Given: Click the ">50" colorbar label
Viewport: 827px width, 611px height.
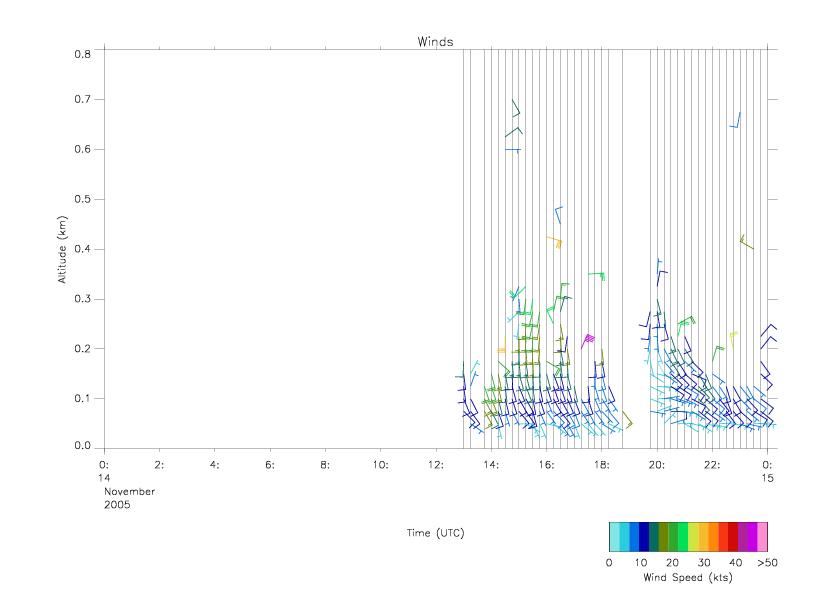Looking at the screenshot, I should (767, 562).
